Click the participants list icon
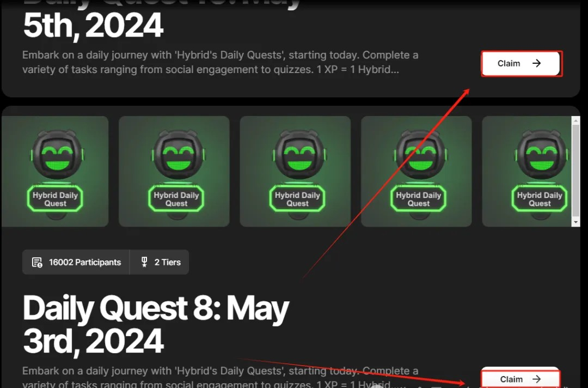This screenshot has width=588, height=388. (x=37, y=262)
